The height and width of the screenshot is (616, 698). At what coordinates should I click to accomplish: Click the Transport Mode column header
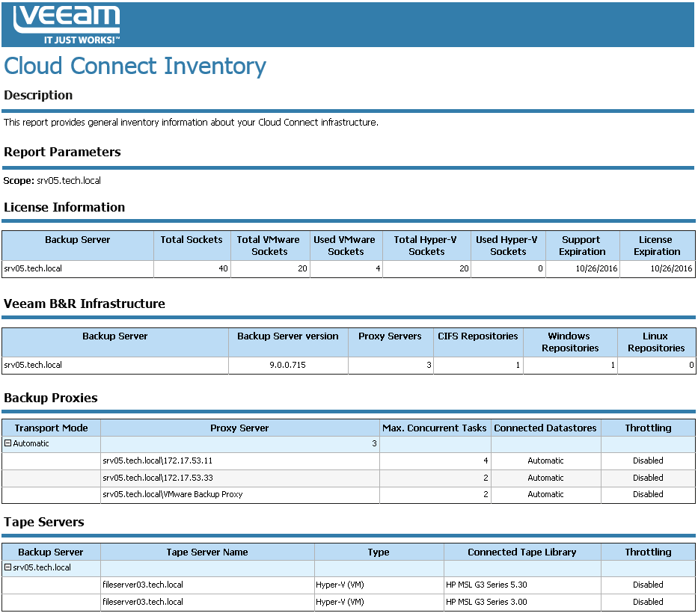[x=51, y=428]
